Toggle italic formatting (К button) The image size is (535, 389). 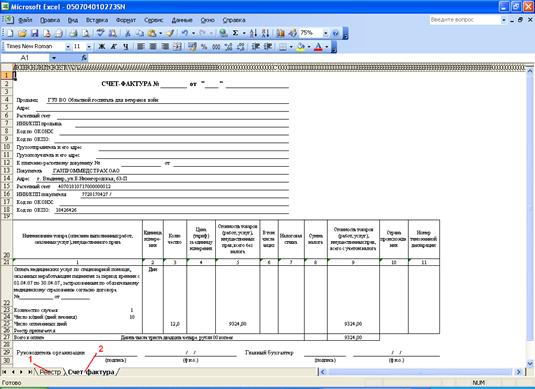click(x=114, y=47)
